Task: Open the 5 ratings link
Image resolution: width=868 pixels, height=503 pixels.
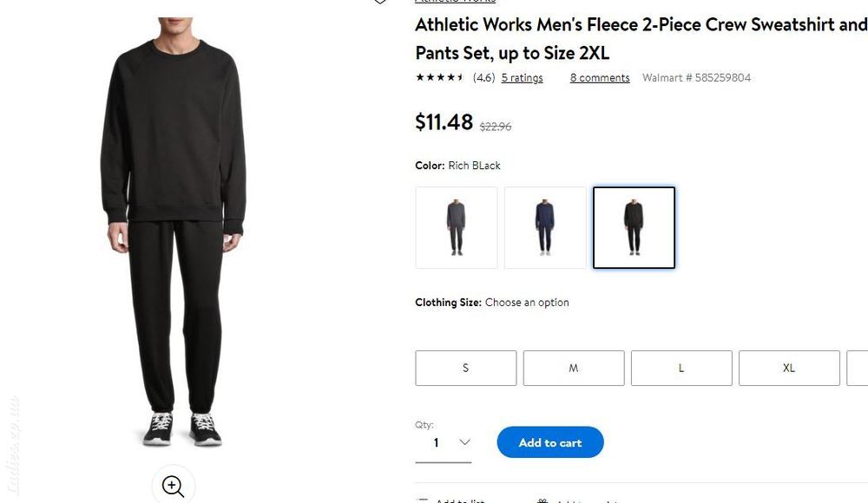Action: pos(522,78)
